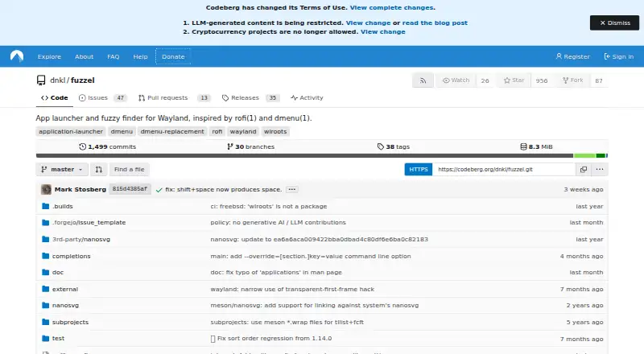Open the 1,499 commits history
This screenshot has width=644, height=354.
click(x=107, y=146)
